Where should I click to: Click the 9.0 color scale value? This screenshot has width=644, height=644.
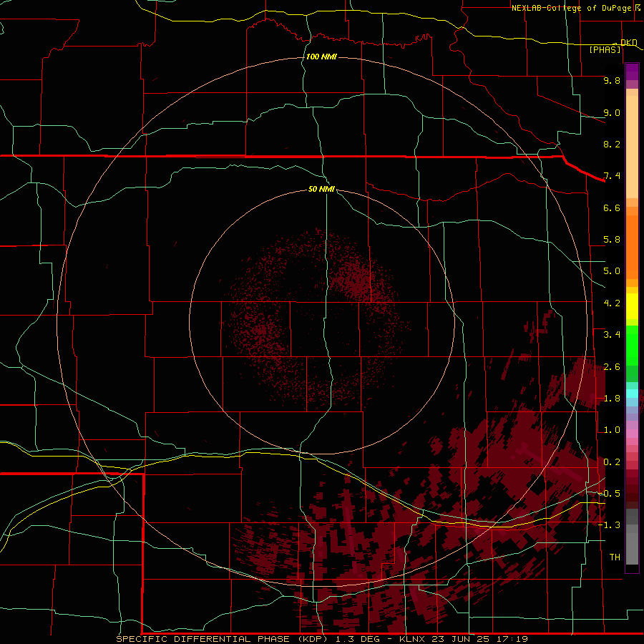pyautogui.click(x=612, y=112)
